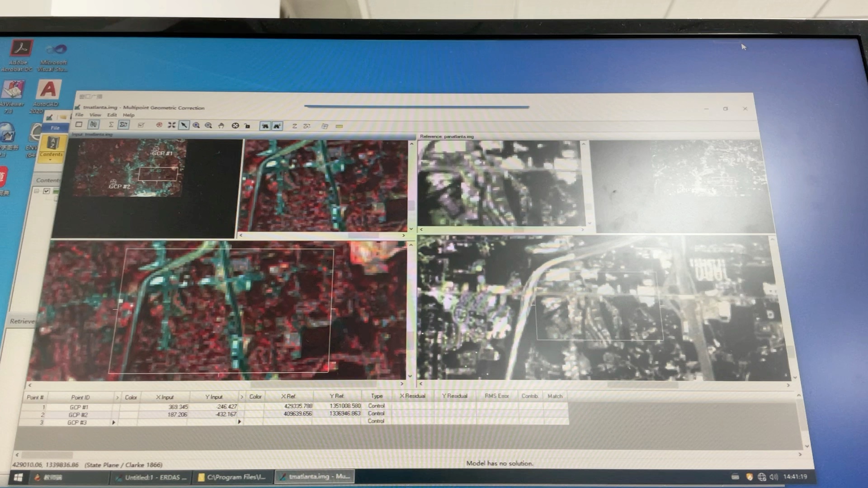Toggle find selected point in reference icon
The image size is (868, 488).
277,126
